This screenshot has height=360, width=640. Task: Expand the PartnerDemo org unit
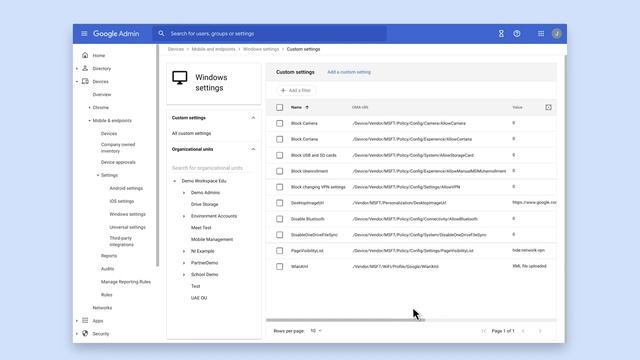184,263
